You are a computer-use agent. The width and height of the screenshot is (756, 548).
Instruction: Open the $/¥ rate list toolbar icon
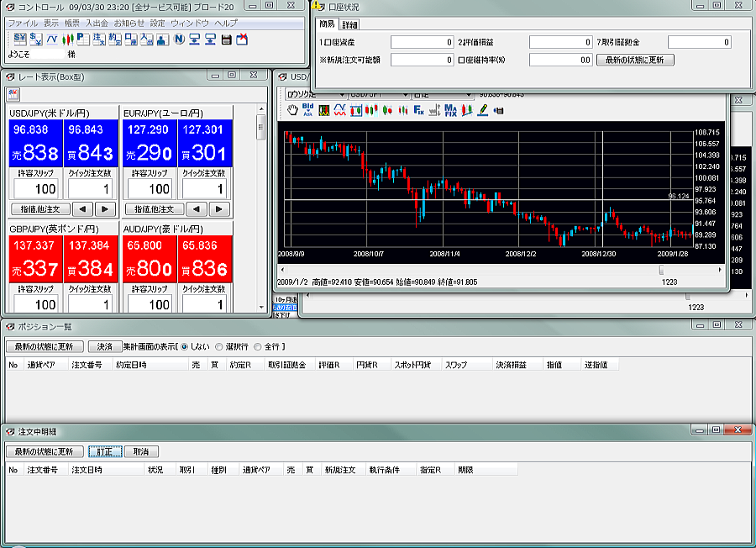35,39
